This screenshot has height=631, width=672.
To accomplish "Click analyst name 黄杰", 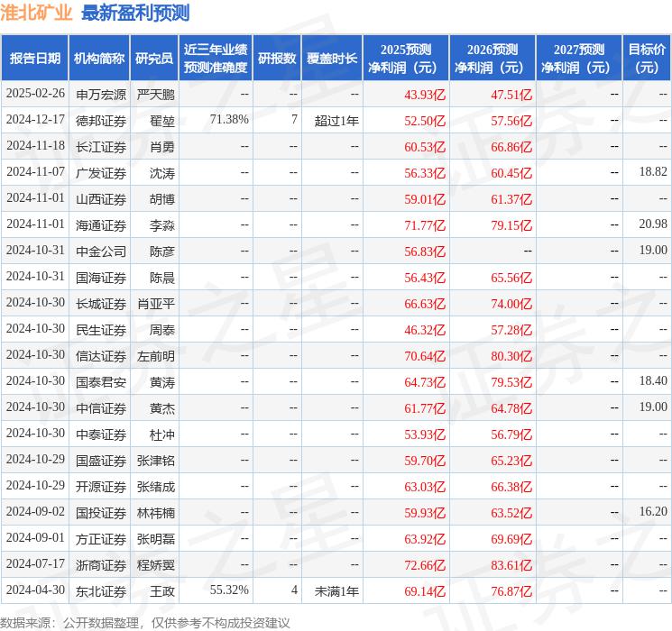I will pos(162,408).
